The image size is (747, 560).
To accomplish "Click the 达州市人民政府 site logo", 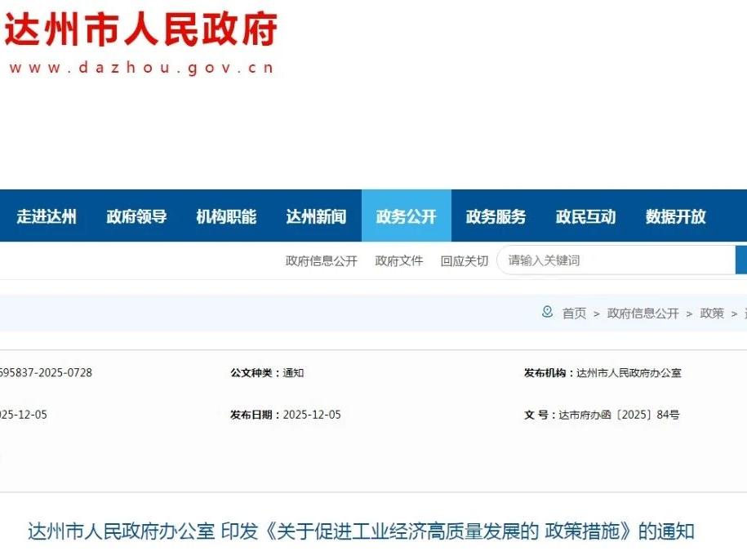I will tap(140, 29).
